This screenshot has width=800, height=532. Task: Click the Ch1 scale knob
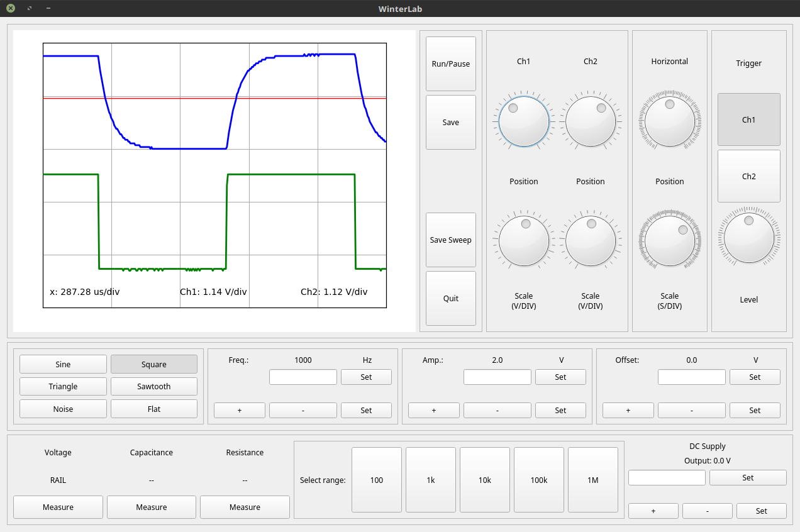pyautogui.click(x=523, y=240)
